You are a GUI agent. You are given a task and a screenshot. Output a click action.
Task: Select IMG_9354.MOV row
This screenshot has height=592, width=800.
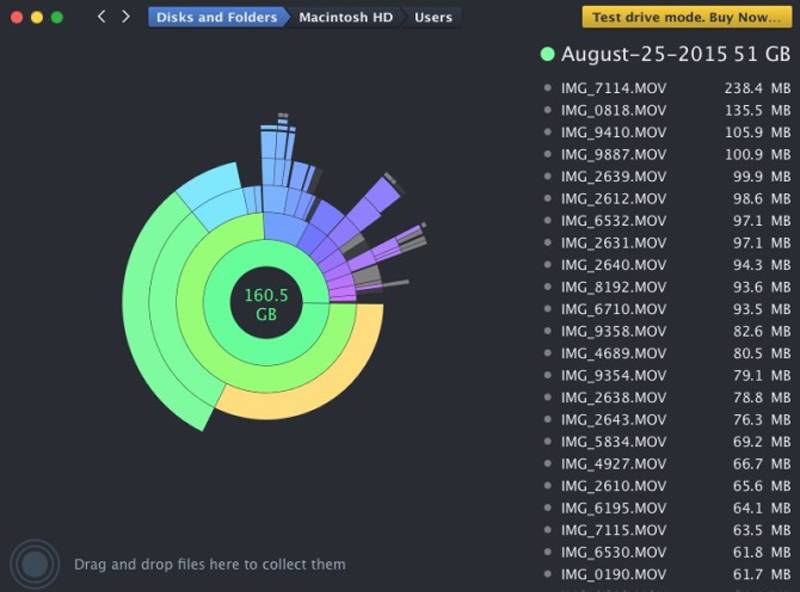(667, 375)
